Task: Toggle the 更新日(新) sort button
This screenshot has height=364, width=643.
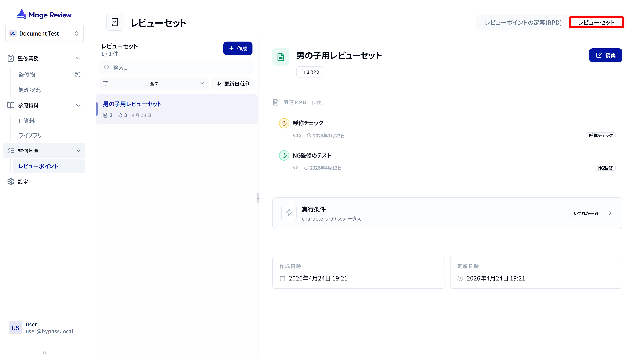Action: point(233,84)
